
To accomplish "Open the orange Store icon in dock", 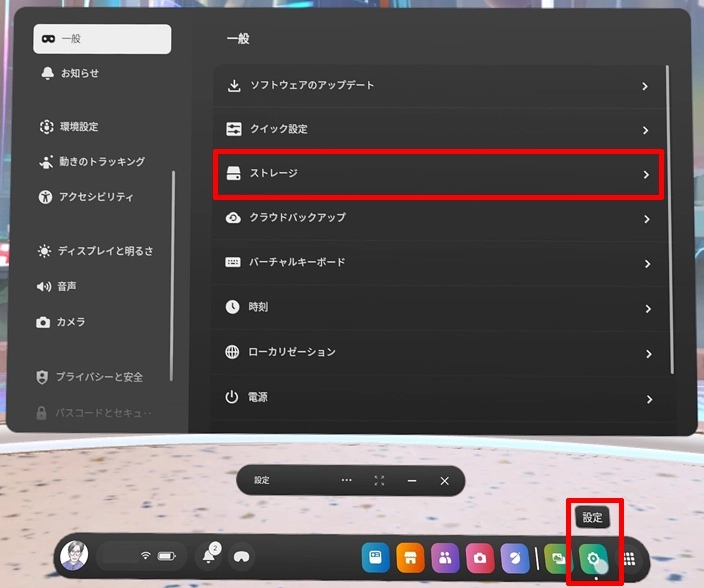I will coord(410,558).
